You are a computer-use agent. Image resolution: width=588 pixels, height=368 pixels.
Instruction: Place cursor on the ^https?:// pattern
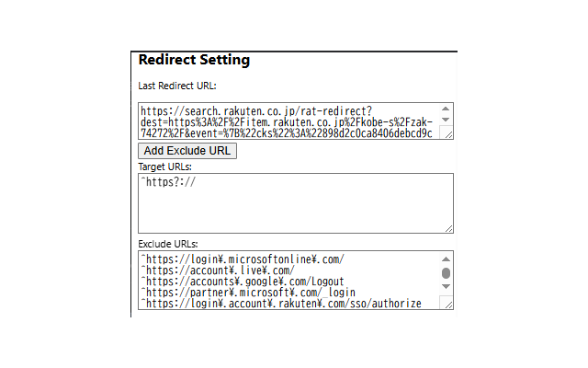170,183
